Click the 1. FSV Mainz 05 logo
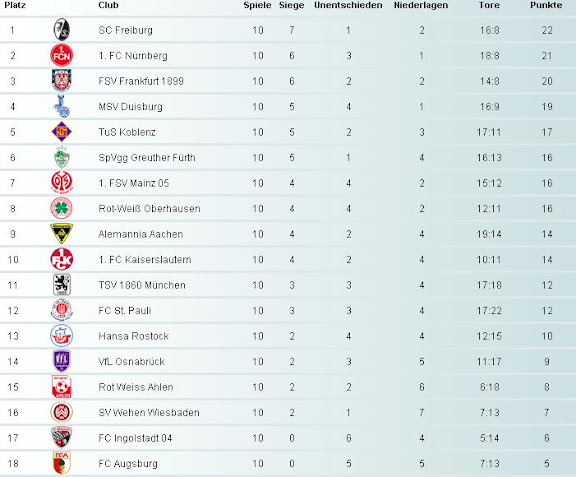Image resolution: width=576 pixels, height=477 pixels. (x=61, y=183)
